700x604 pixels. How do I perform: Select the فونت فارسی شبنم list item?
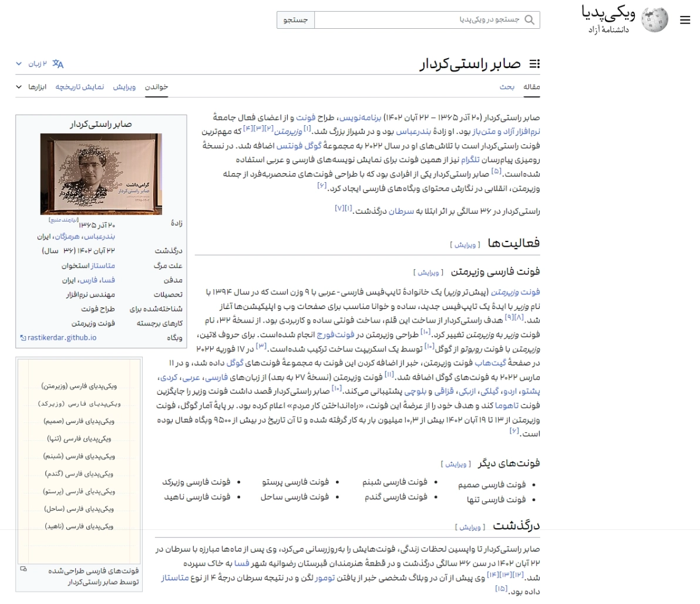(395, 482)
